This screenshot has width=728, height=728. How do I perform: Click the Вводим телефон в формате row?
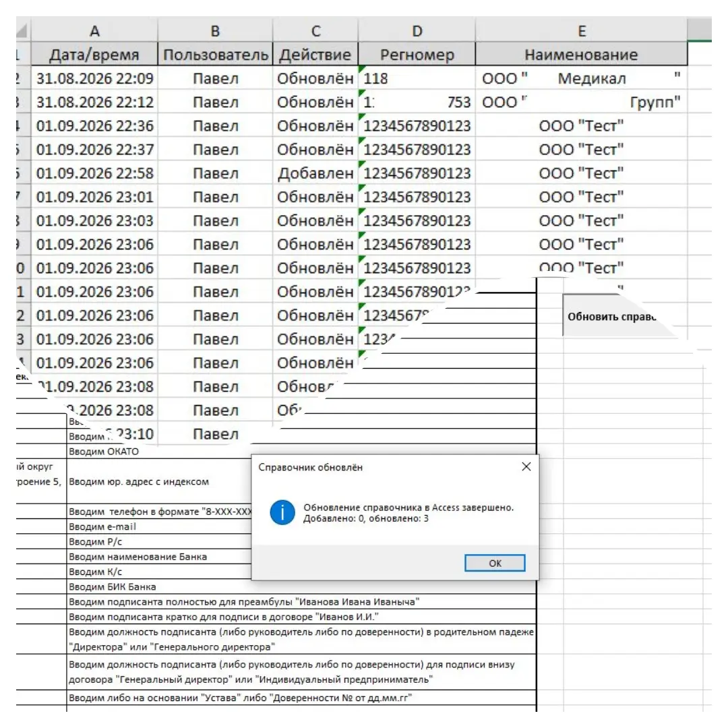[159, 511]
